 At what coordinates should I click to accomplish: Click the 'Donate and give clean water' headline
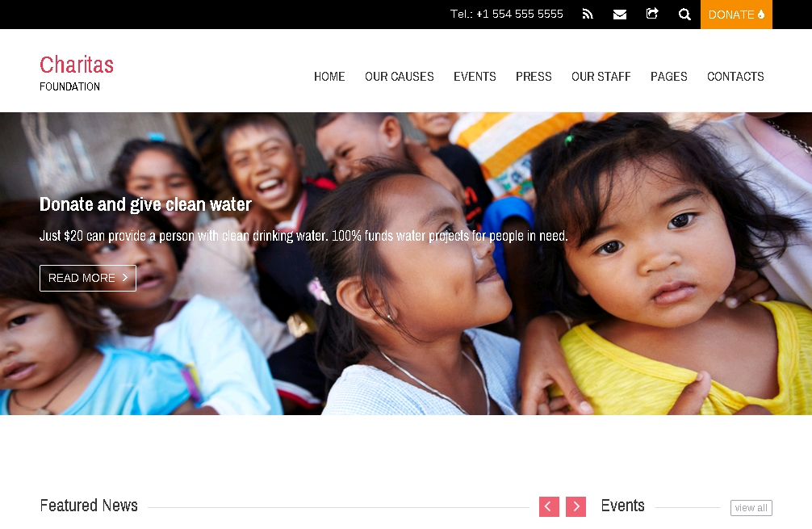point(145,204)
